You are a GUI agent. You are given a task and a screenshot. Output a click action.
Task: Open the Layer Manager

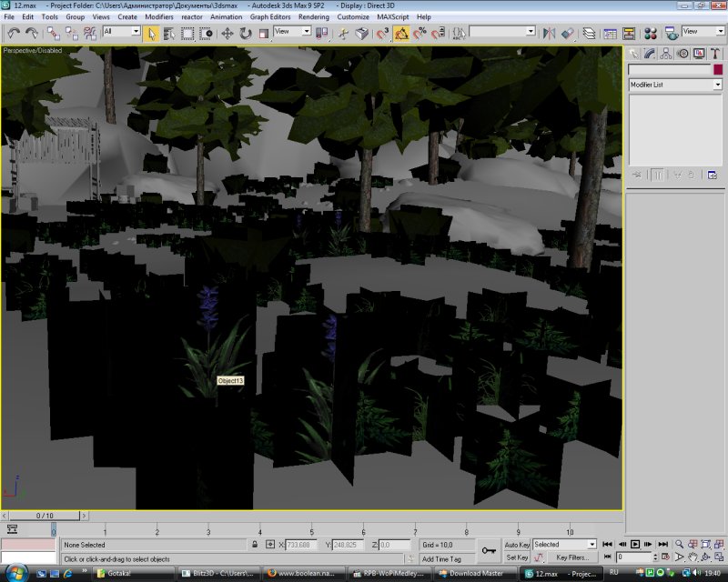tap(590, 34)
